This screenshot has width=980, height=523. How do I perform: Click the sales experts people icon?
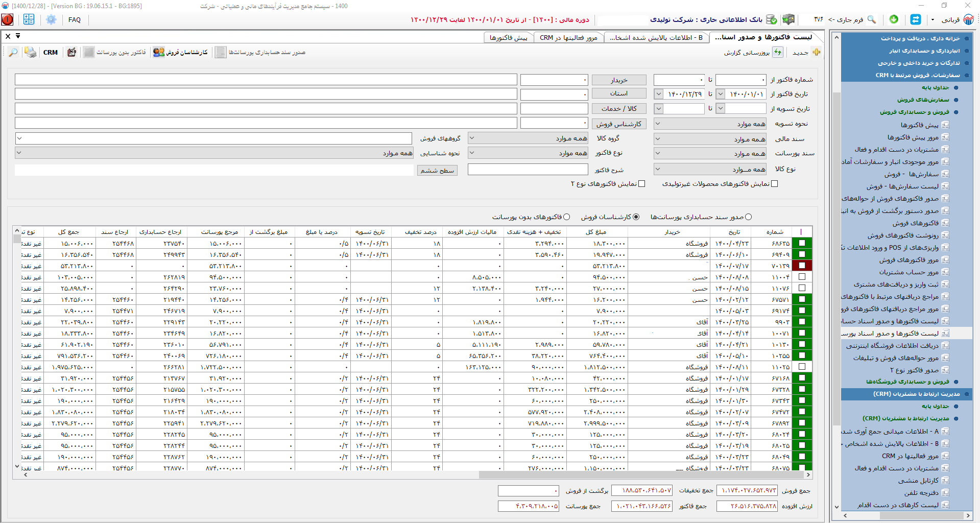coord(159,52)
